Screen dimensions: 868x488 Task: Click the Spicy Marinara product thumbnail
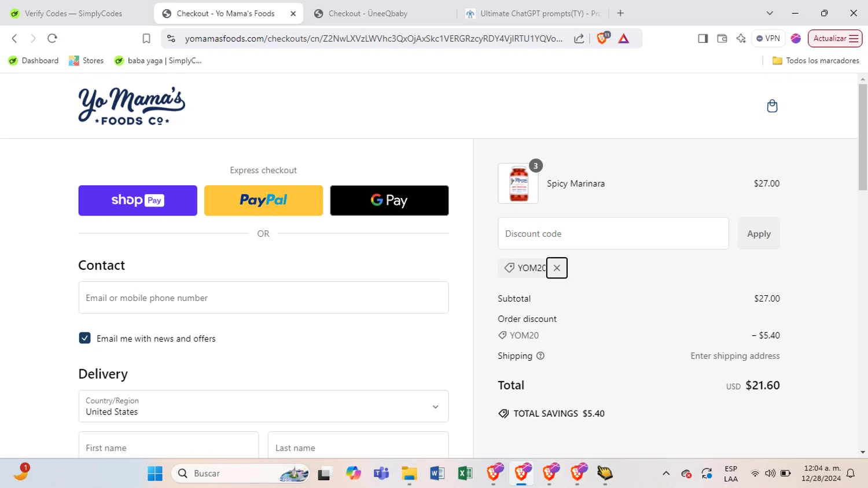518,184
